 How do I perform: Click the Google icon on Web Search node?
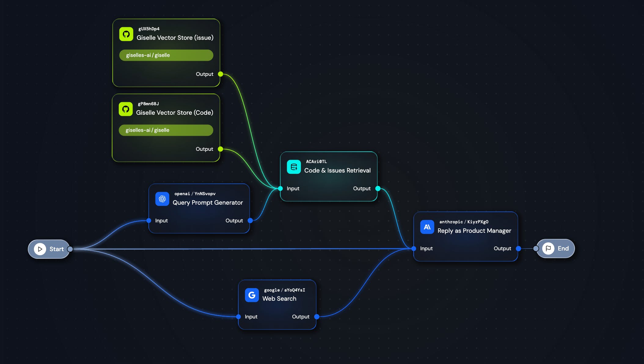coord(252,295)
